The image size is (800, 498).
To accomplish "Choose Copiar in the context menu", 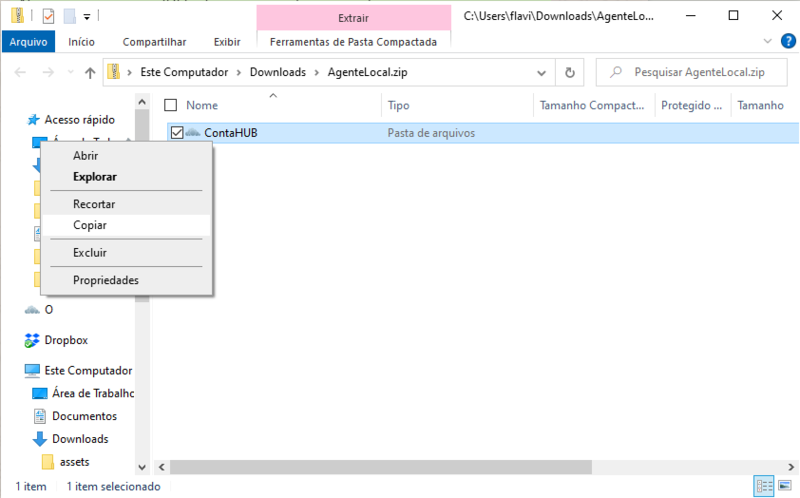I will click(126, 225).
